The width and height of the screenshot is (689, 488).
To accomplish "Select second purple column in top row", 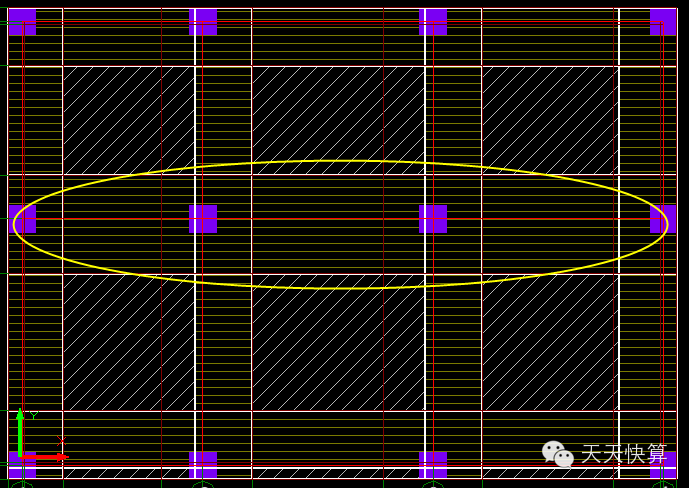I will coord(203,22).
